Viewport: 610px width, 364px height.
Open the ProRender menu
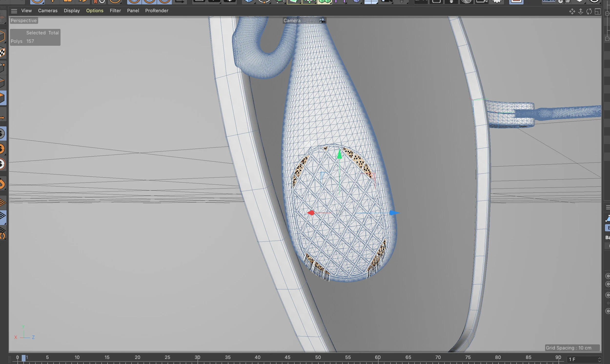click(157, 10)
